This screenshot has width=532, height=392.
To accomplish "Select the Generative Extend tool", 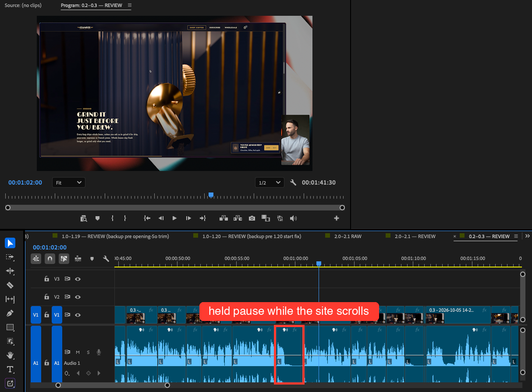I will click(x=10, y=383).
